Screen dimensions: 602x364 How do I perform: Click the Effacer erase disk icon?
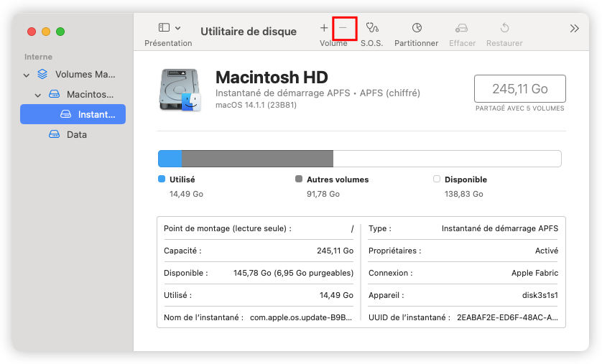(x=462, y=28)
